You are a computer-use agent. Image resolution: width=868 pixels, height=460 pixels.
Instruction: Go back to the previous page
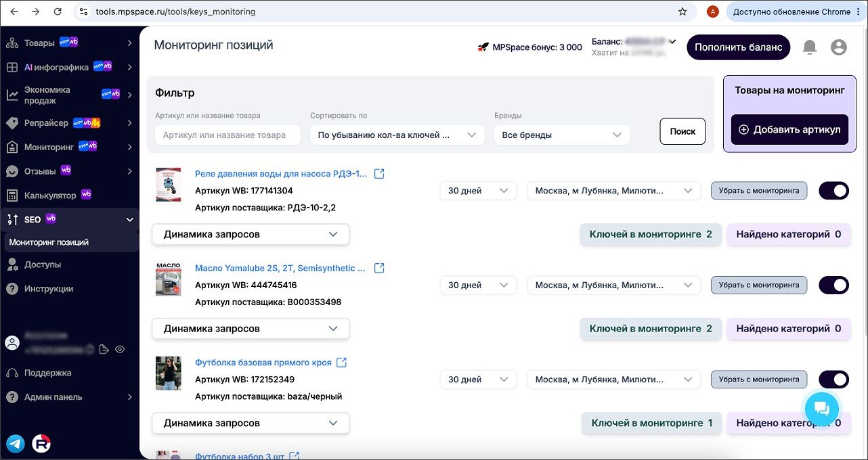click(x=14, y=11)
